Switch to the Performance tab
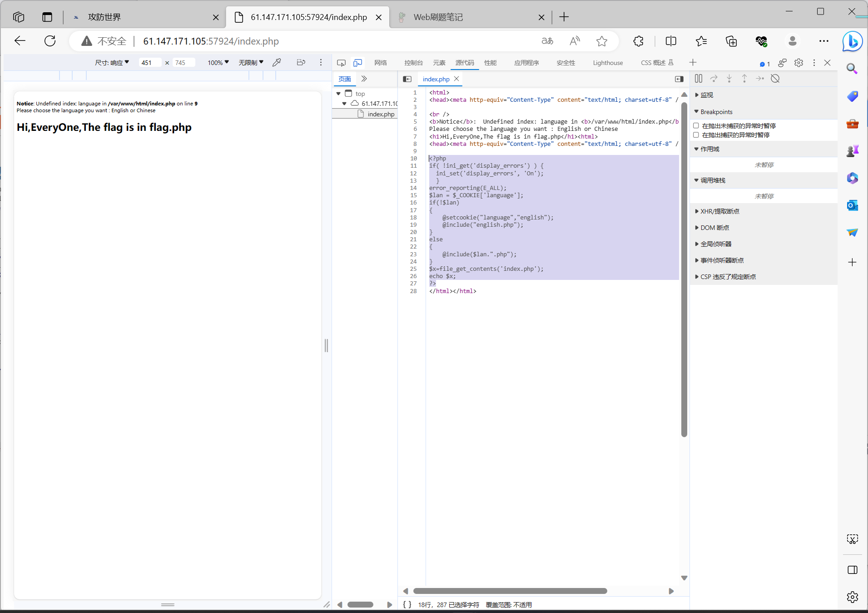 [491, 63]
